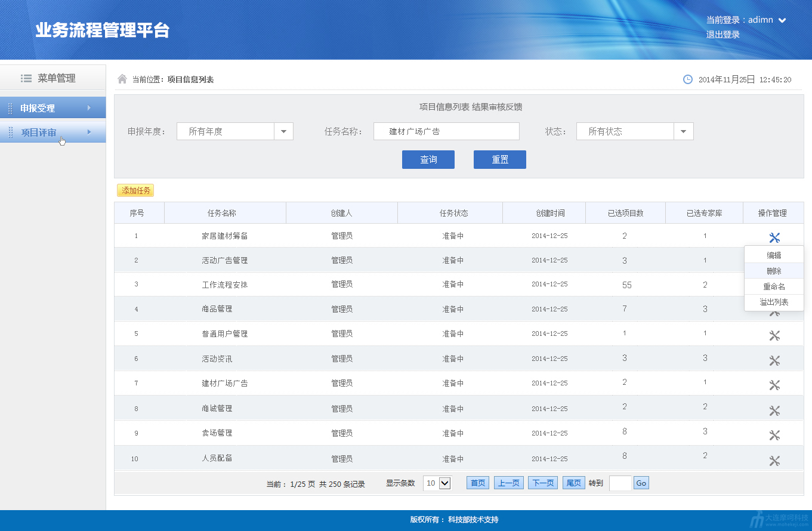Viewport: 812px width, 531px height.
Task: Open tools icon for row 卖场管理
Action: 774,435
